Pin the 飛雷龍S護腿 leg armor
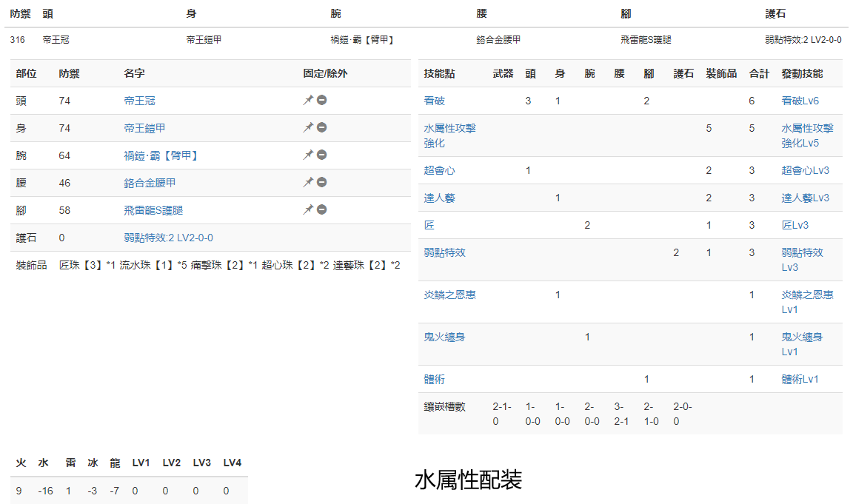Screen dimensions: 853x504 (308, 209)
